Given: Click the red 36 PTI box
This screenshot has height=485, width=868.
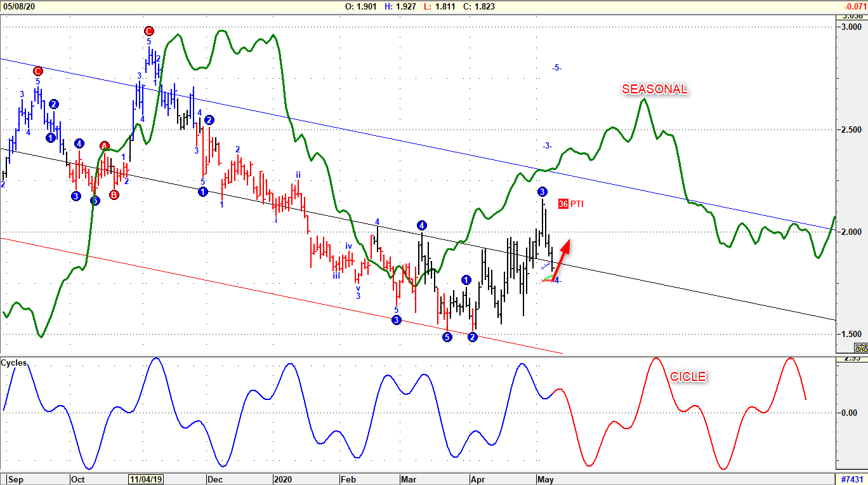Looking at the screenshot, I should (563, 204).
